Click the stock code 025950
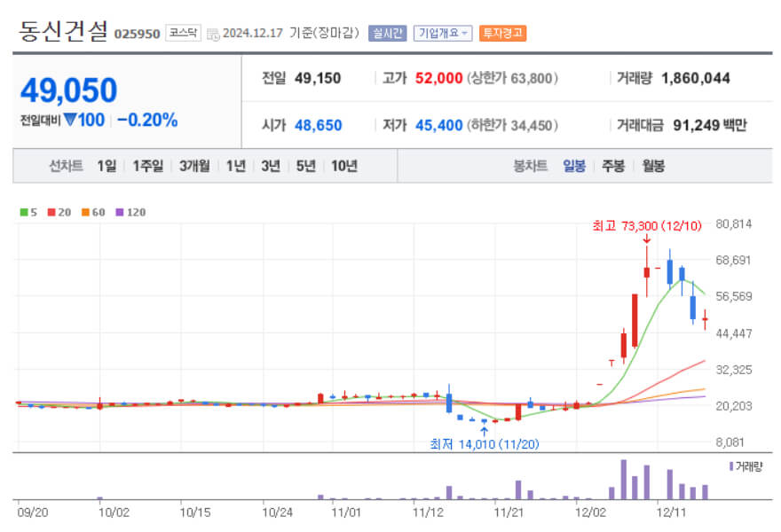The height and width of the screenshot is (532, 781). tap(137, 34)
